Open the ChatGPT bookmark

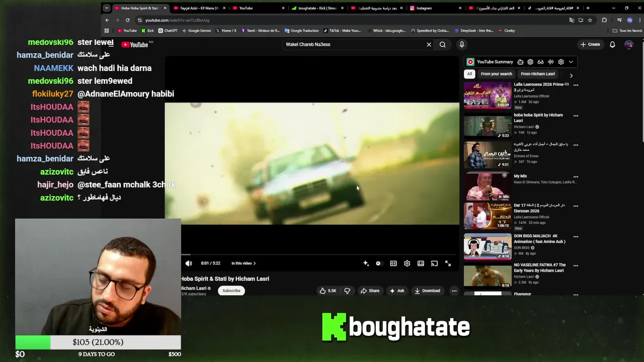(x=168, y=31)
